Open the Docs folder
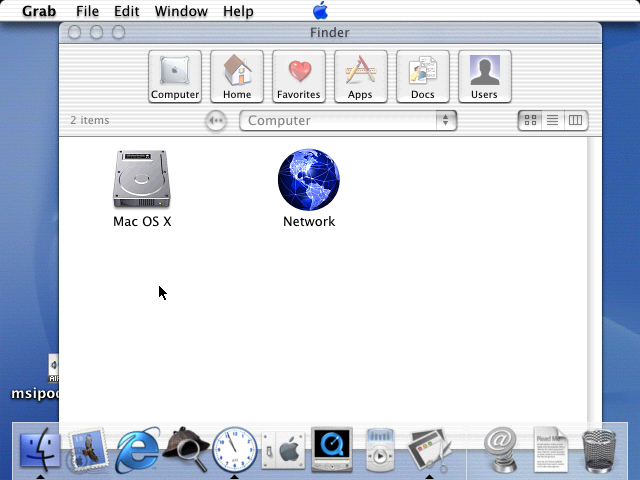Viewport: 640px width, 480px height. coord(422,76)
